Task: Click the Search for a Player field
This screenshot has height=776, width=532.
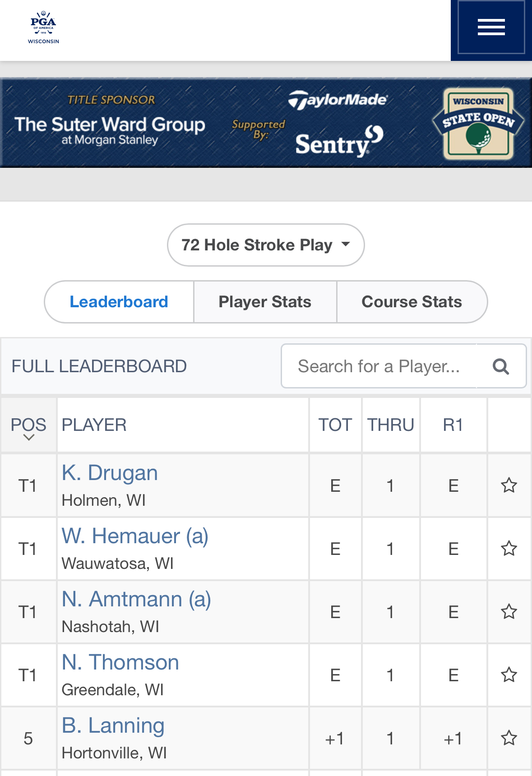Action: 379,366
